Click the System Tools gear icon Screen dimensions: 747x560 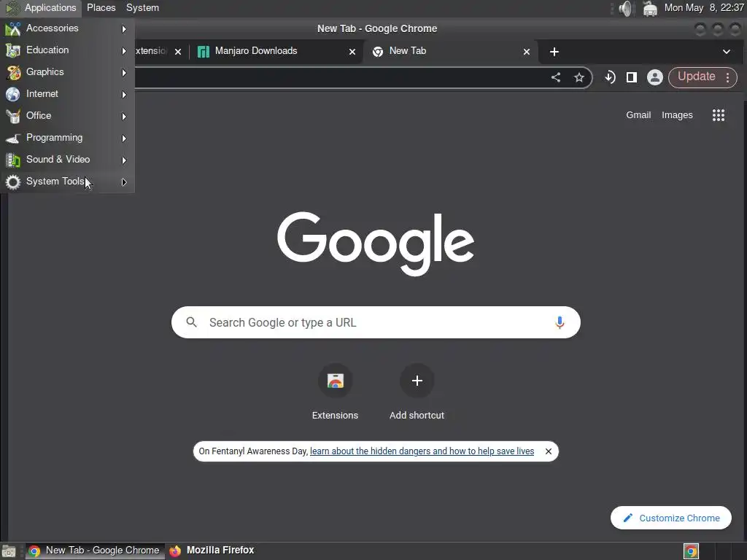(13, 182)
